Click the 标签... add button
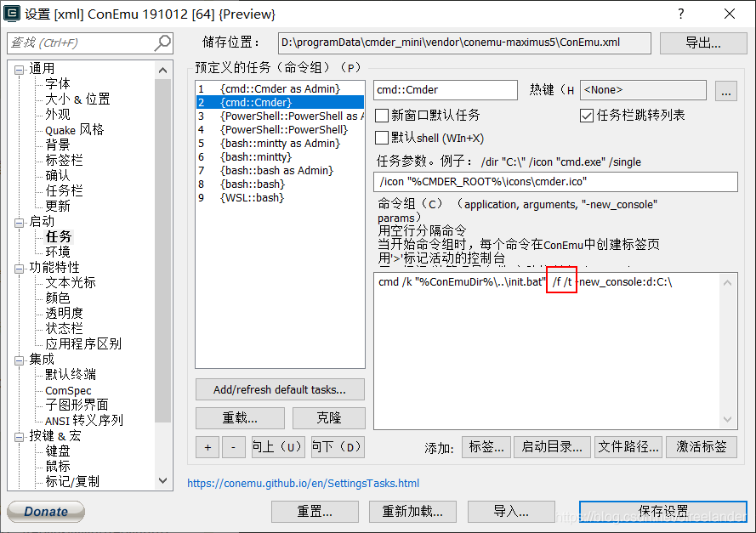The width and height of the screenshot is (756, 533). coord(486,447)
